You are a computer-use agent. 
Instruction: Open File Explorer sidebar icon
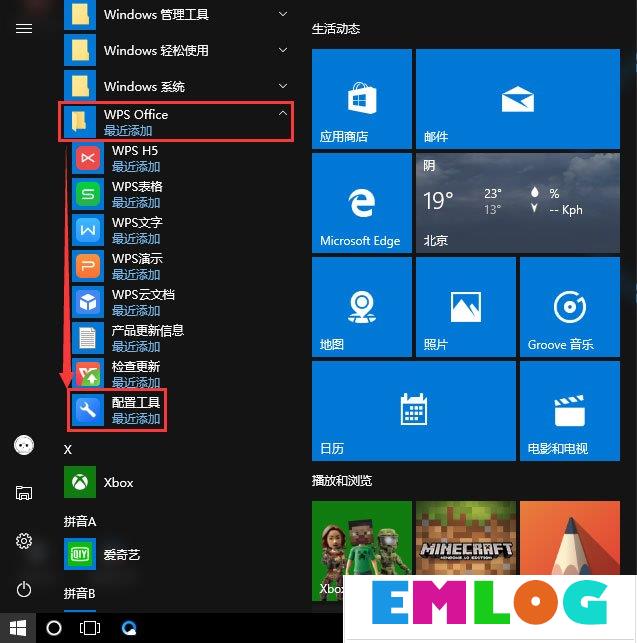click(x=24, y=493)
